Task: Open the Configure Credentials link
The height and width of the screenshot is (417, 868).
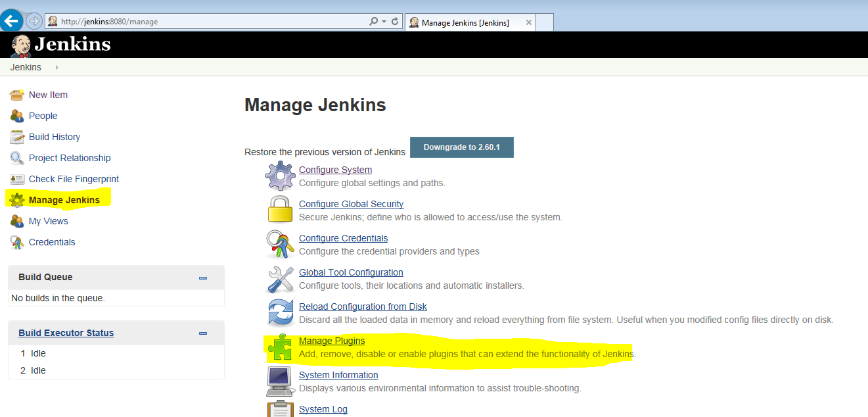Action: point(343,238)
